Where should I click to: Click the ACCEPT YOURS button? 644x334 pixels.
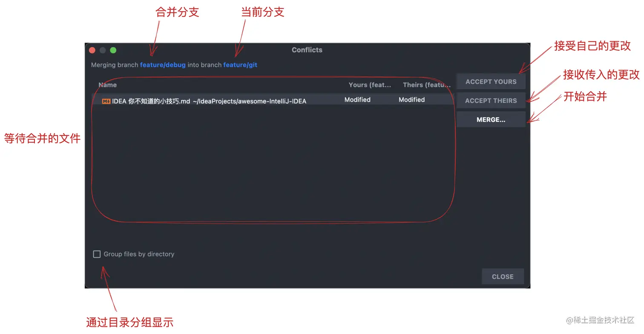click(x=491, y=82)
